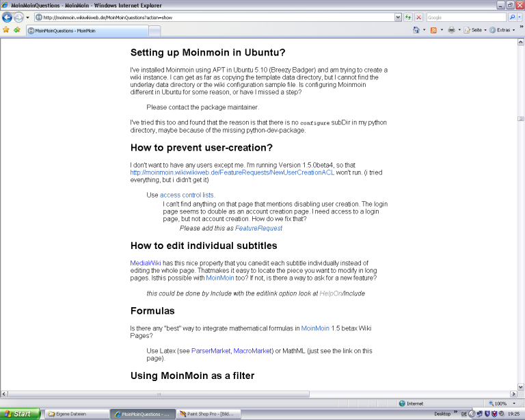The width and height of the screenshot is (525, 420).
Task: Expand the address bar URL dropdown
Action: tap(398, 17)
